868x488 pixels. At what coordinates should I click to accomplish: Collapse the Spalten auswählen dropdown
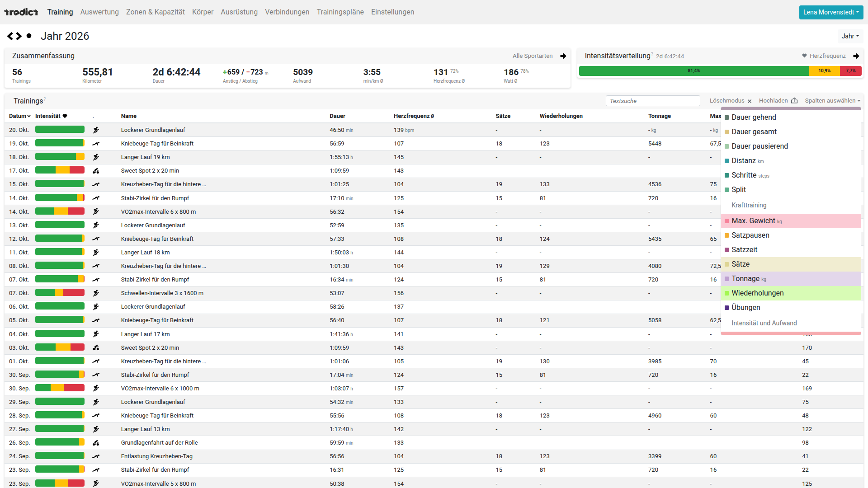point(832,101)
